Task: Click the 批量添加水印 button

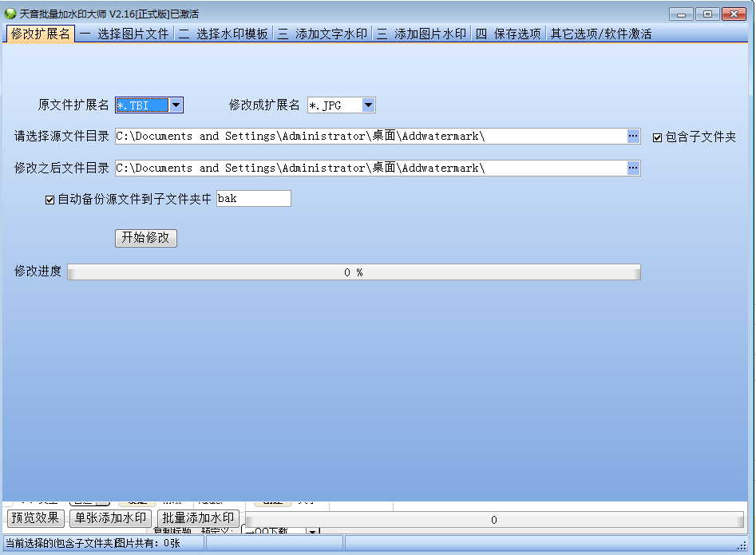Action: click(198, 517)
